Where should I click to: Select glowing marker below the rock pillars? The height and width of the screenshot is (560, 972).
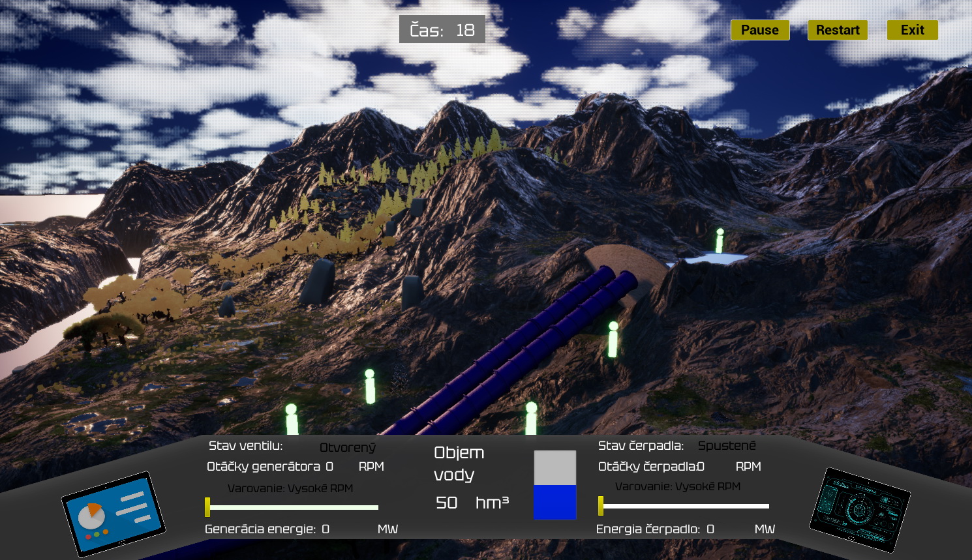pos(370,386)
